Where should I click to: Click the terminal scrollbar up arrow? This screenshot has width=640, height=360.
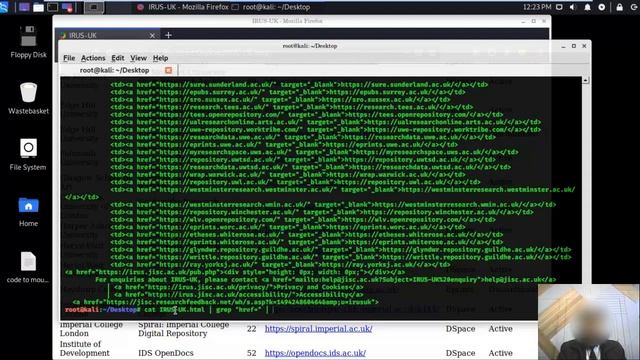click(x=585, y=80)
